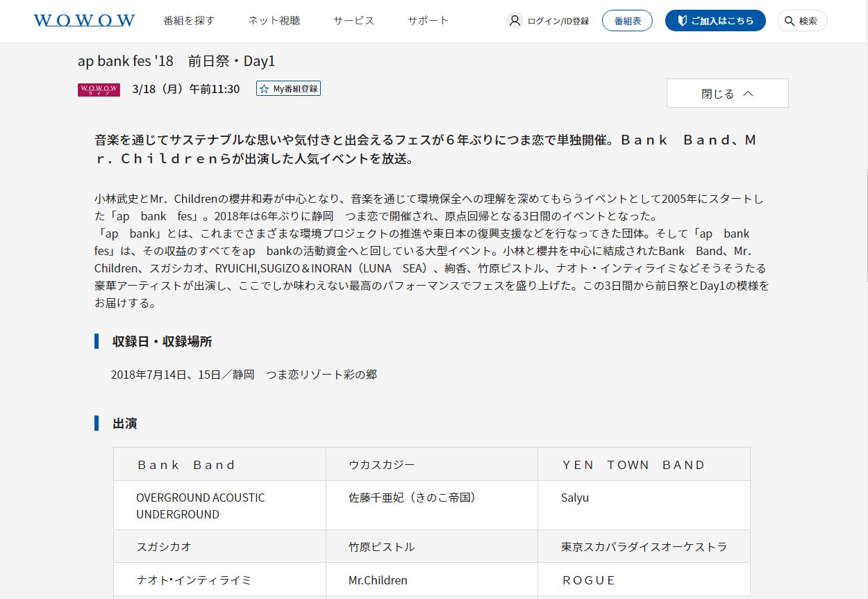Click the Bank Band table cell

219,464
